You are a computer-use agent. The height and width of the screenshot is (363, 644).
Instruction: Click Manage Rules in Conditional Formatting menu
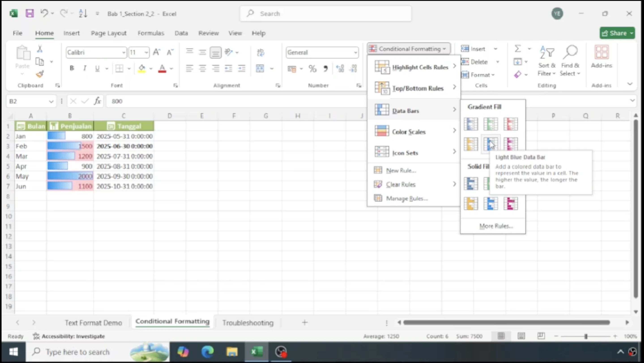(407, 198)
